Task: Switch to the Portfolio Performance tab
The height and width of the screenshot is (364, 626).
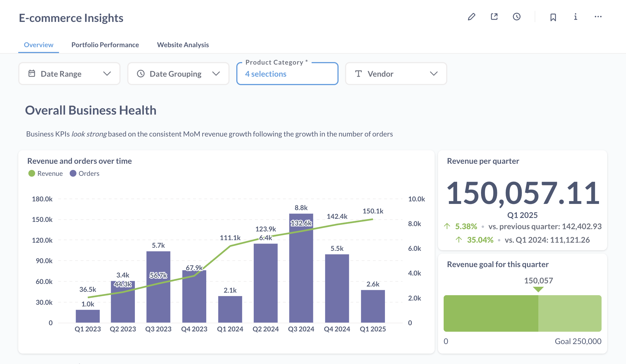Action: tap(105, 45)
